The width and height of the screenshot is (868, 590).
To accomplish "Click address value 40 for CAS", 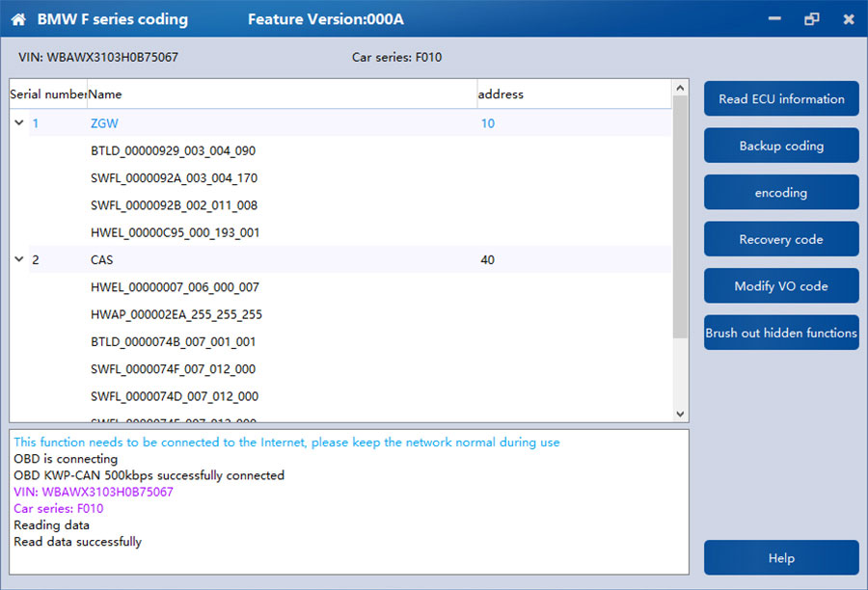I will coord(487,259).
